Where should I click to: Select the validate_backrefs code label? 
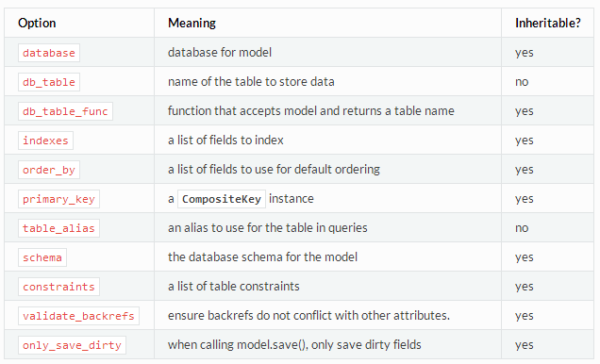78,316
